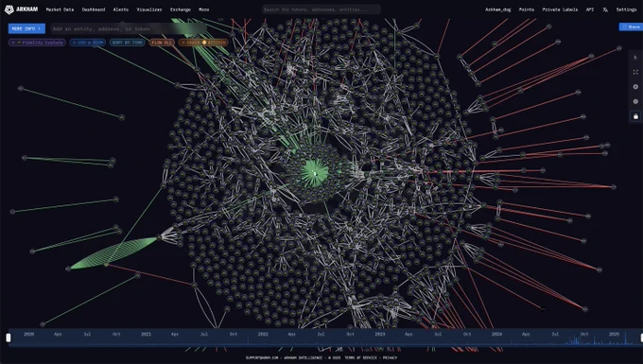The height and width of the screenshot is (364, 643).
Task: Click the Terms of Service footer link
Action: point(361,357)
